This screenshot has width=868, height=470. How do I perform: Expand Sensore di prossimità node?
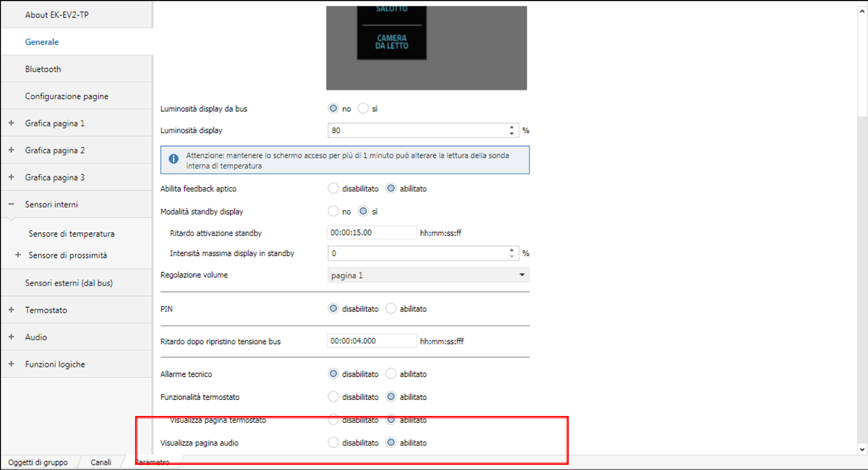pos(18,255)
